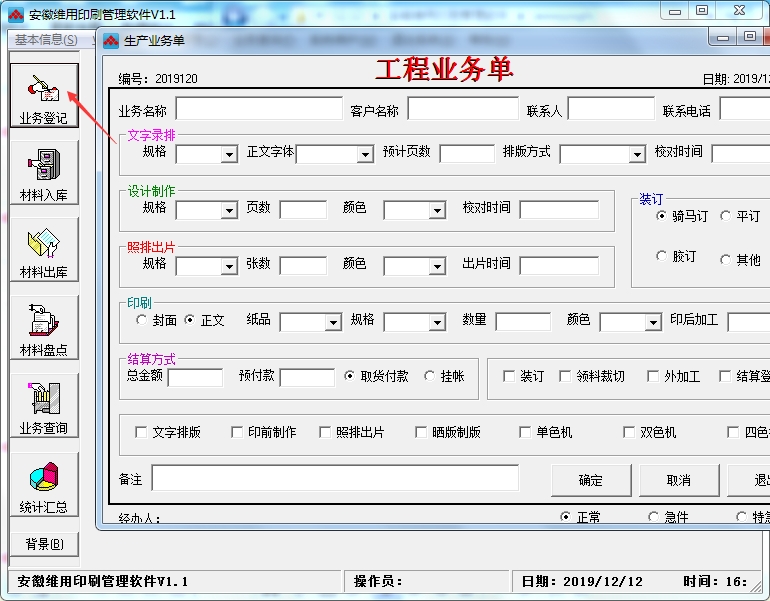Enable the 文字排版 checkbox
This screenshot has height=601, width=770.
(141, 432)
